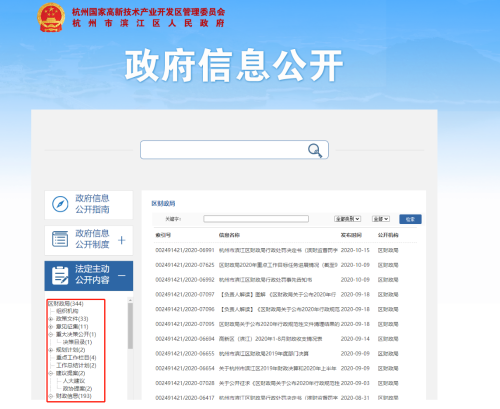Viewport: 500px width, 409px height.
Task: Click the sidebar tree scrollbar thumb
Action: point(130,326)
